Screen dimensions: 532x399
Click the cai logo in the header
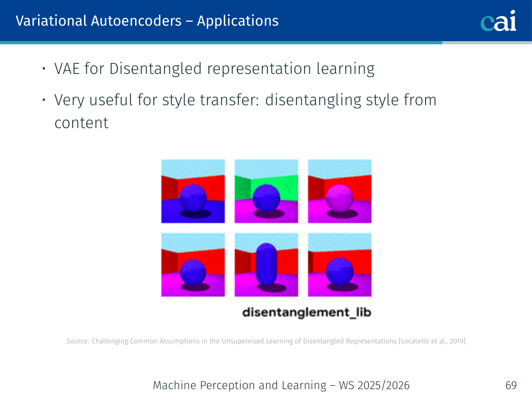(498, 21)
